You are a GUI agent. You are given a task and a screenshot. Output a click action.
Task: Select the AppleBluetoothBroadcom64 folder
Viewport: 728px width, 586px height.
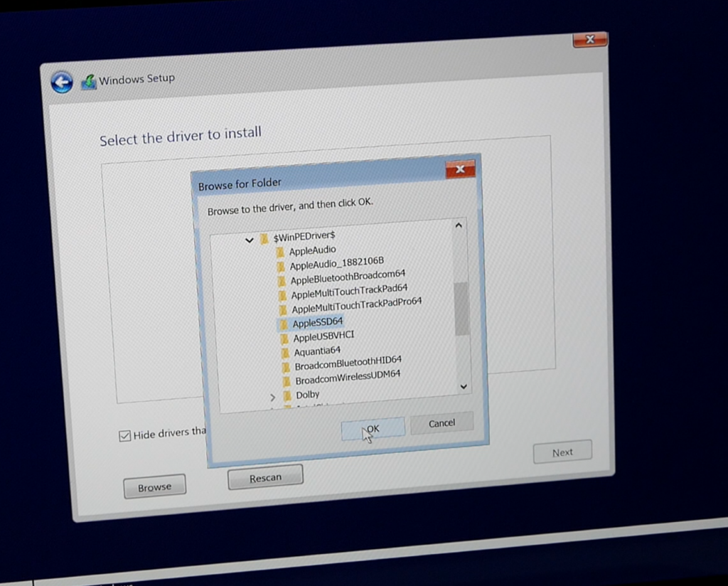click(348, 277)
